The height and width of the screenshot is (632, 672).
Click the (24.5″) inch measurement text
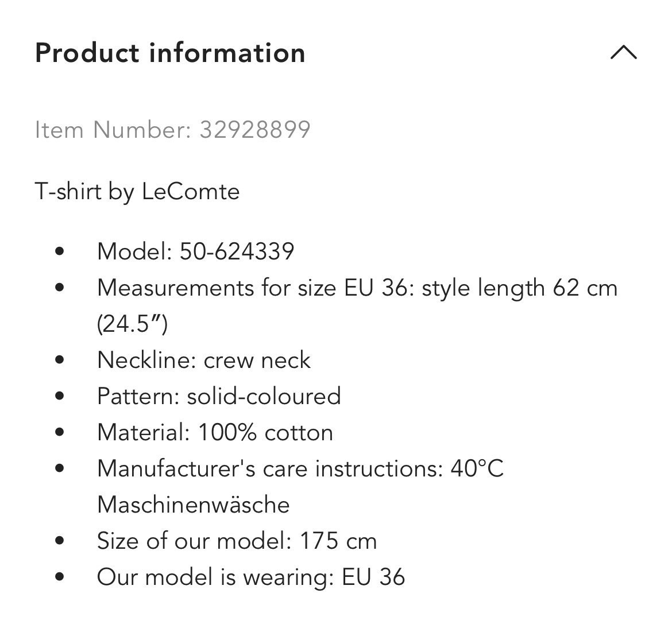pyautogui.click(x=132, y=324)
